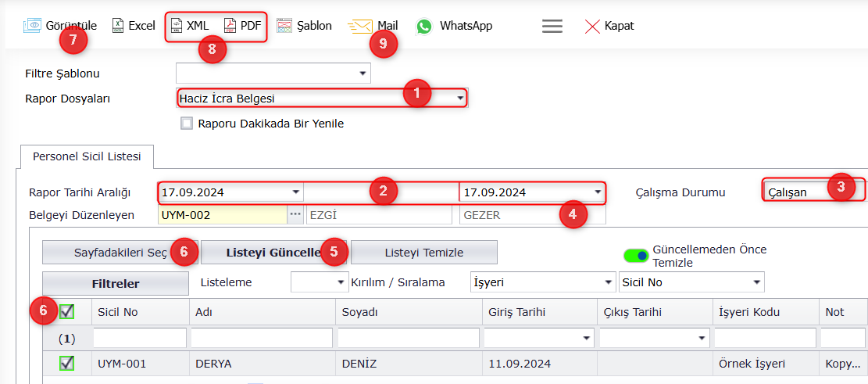This screenshot has width=868, height=384.
Task: Switch to Personel Sicil Listesi tab
Action: tap(87, 157)
